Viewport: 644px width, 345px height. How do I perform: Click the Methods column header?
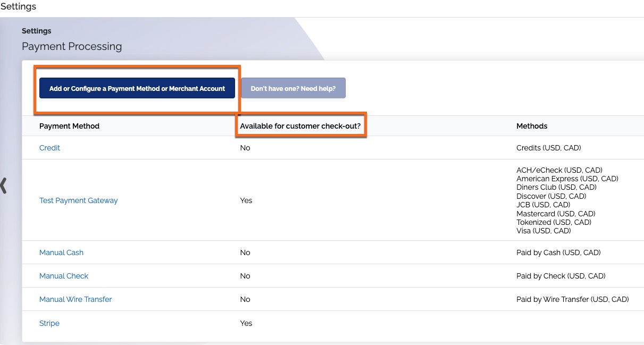[532, 126]
